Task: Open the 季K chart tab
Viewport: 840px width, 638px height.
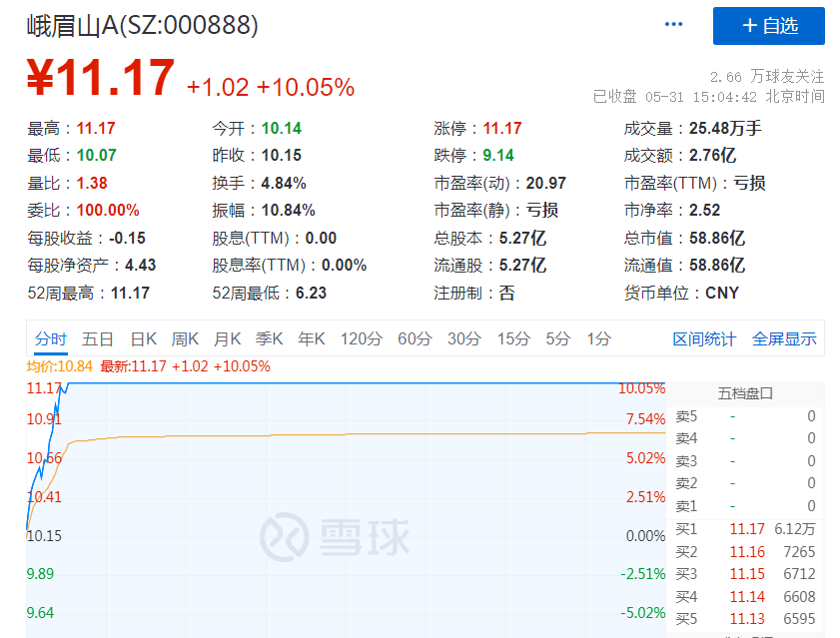Action: point(269,339)
